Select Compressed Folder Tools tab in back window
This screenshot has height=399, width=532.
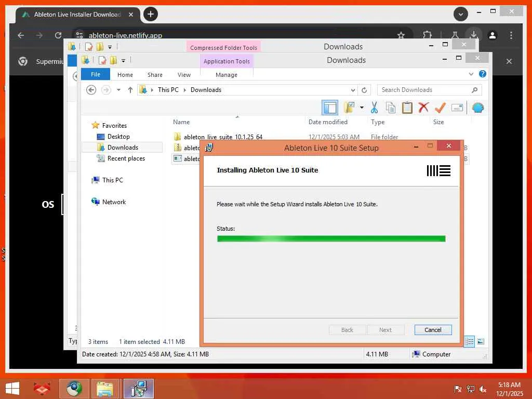pos(223,47)
